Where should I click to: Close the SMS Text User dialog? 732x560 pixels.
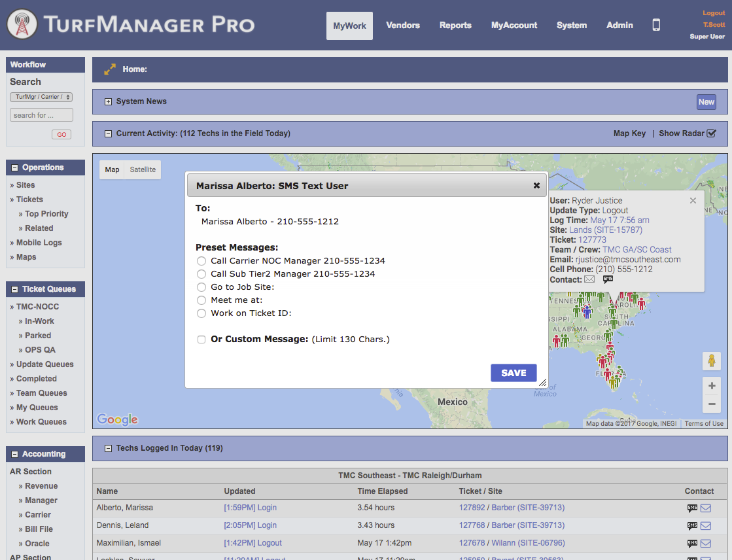[536, 185]
